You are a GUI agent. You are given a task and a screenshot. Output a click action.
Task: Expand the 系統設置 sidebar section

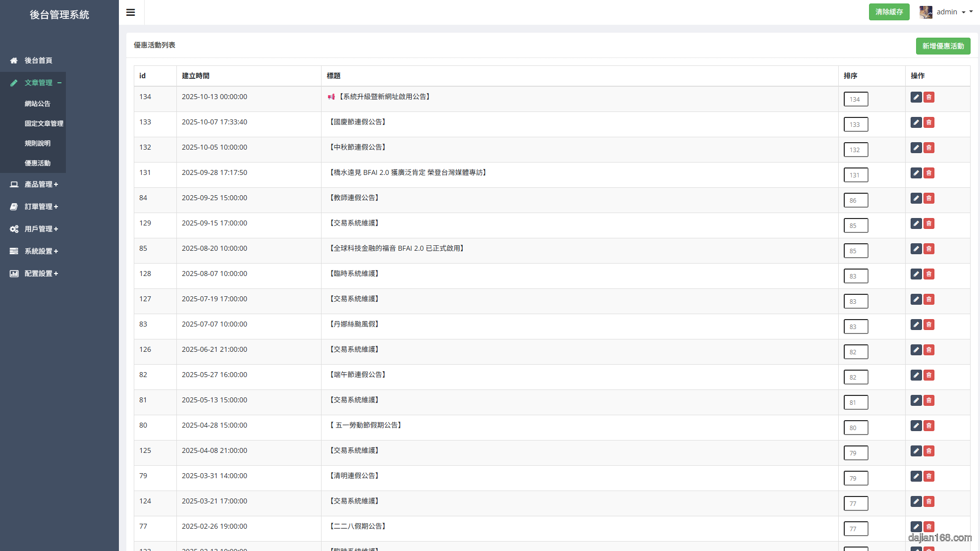pyautogui.click(x=39, y=251)
